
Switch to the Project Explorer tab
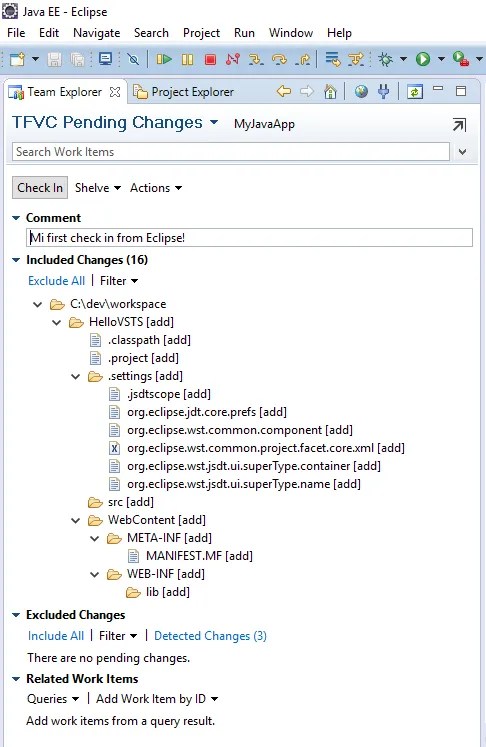183,91
